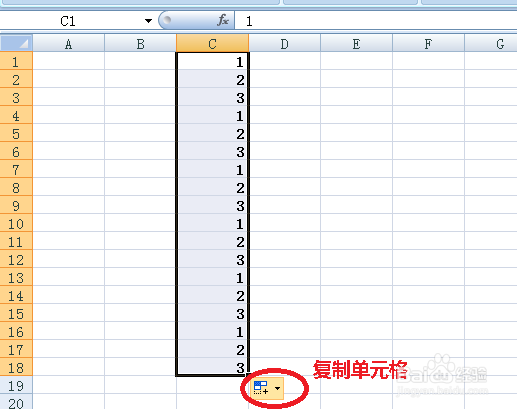Click cell C12 containing 3
Image resolution: width=517 pixels, height=409 pixels.
click(212, 259)
